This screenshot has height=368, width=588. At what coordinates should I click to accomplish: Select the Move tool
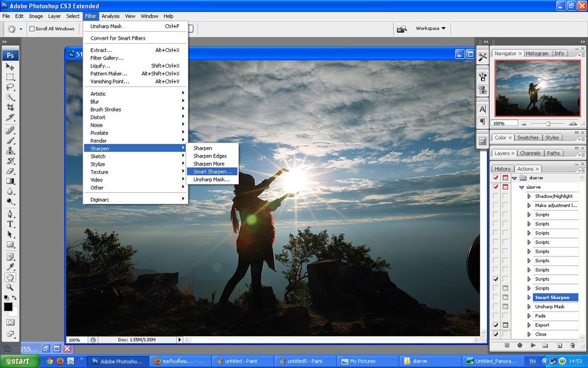[x=10, y=67]
